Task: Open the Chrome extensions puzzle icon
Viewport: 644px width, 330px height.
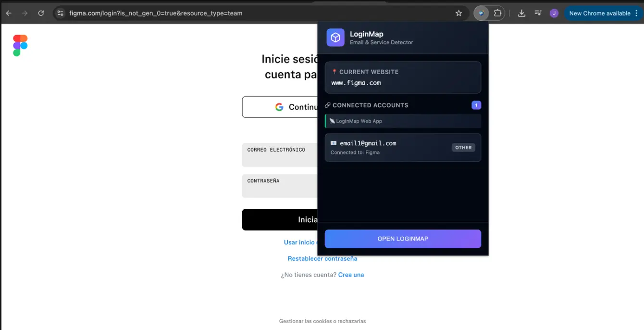Action: 497,13
